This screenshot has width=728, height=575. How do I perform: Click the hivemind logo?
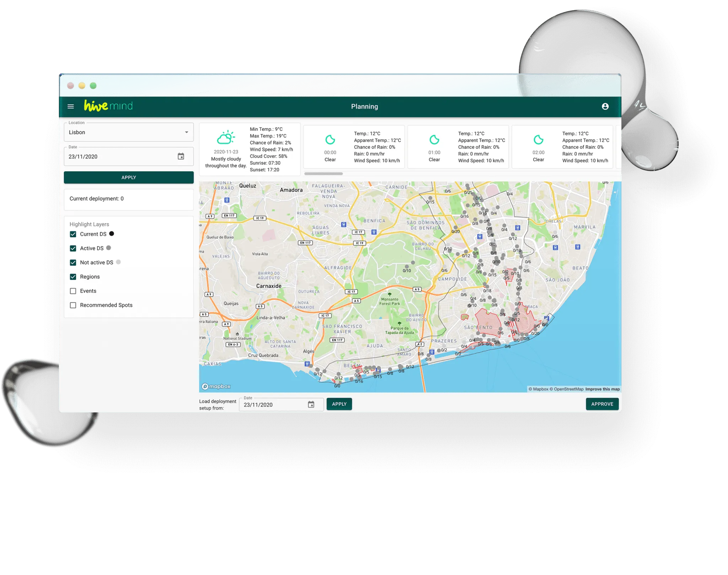108,106
